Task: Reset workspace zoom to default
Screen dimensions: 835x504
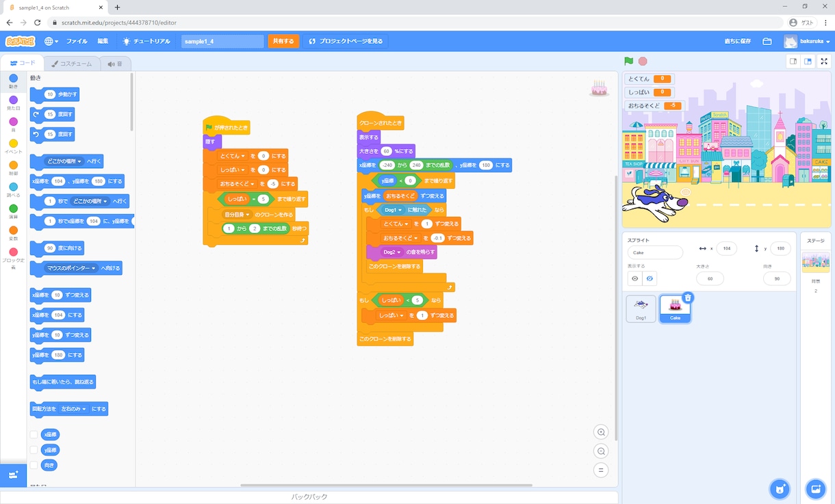Action: (602, 470)
